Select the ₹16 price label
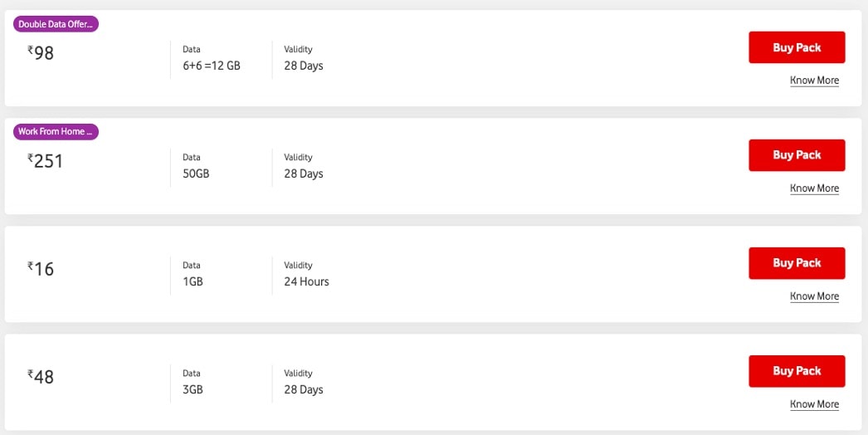Image resolution: width=868 pixels, height=435 pixels. coord(41,269)
